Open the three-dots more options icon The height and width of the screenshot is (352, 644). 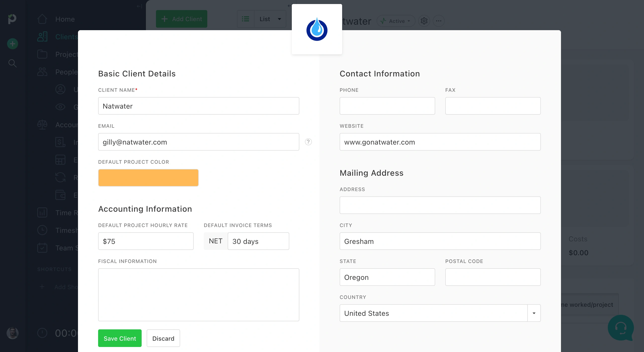point(438,21)
